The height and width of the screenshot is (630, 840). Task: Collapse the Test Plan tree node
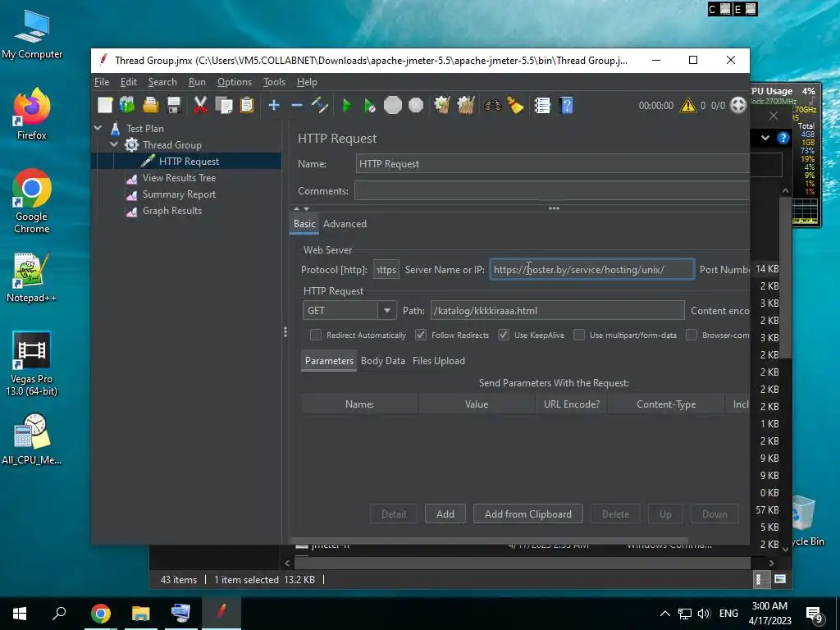click(x=98, y=129)
